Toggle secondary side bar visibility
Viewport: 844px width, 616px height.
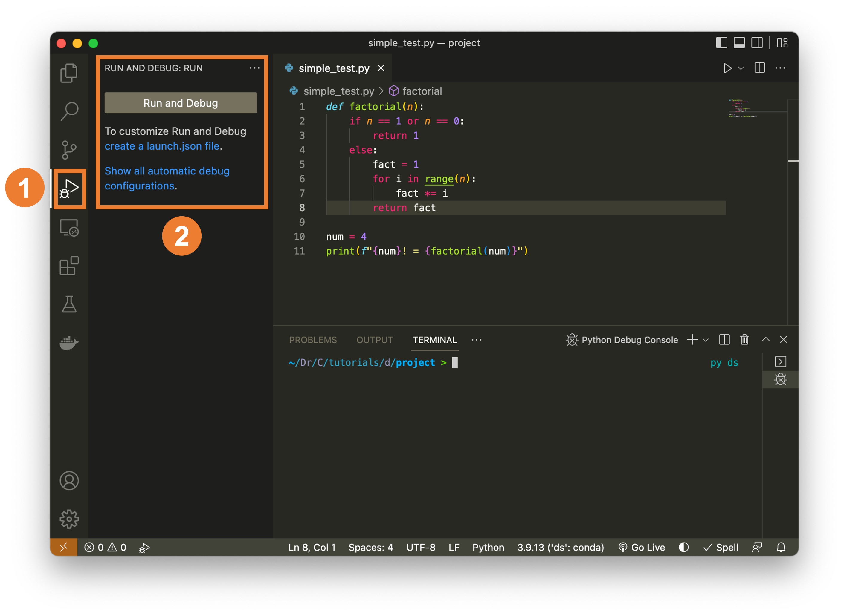tap(757, 43)
